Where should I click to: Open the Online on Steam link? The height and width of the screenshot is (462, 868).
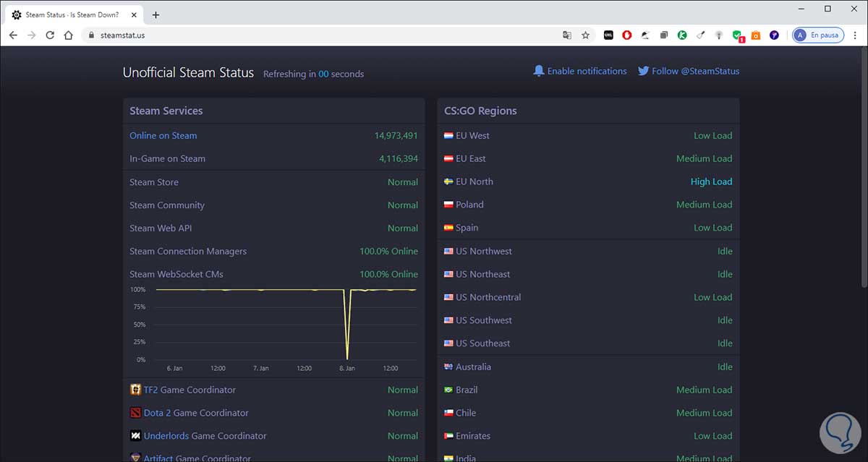(163, 135)
